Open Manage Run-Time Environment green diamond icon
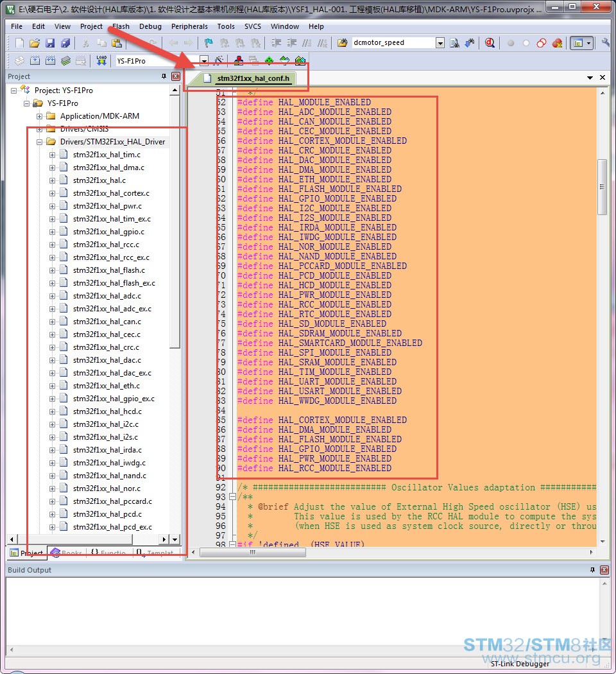This screenshot has height=674, width=616. tap(269, 61)
